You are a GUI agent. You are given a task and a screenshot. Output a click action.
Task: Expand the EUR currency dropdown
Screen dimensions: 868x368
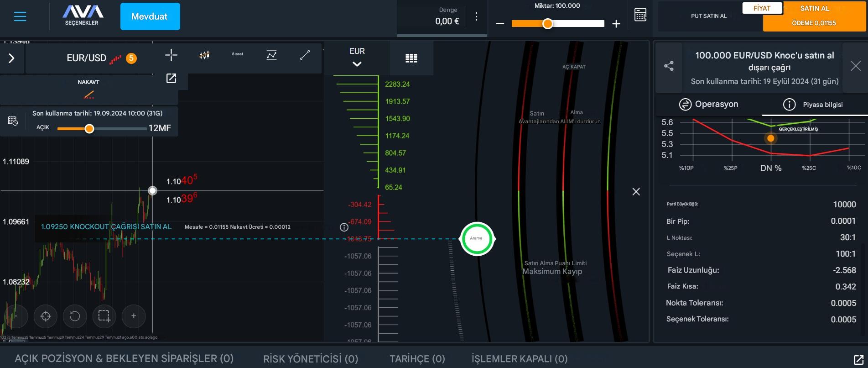[x=357, y=58]
